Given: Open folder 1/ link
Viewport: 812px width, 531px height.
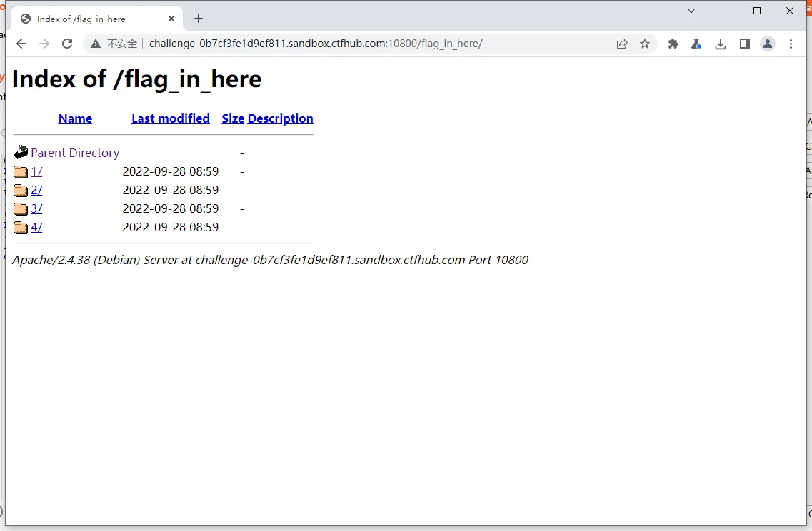Looking at the screenshot, I should point(36,171).
